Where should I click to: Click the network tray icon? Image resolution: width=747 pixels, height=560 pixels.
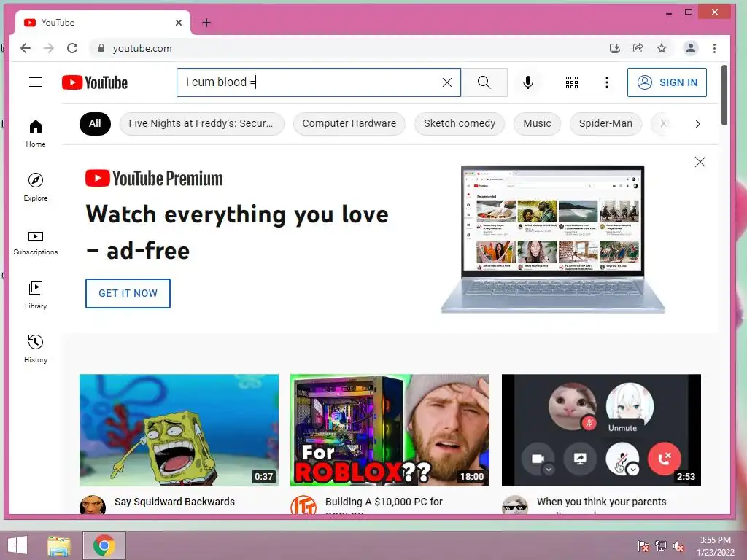(661, 545)
